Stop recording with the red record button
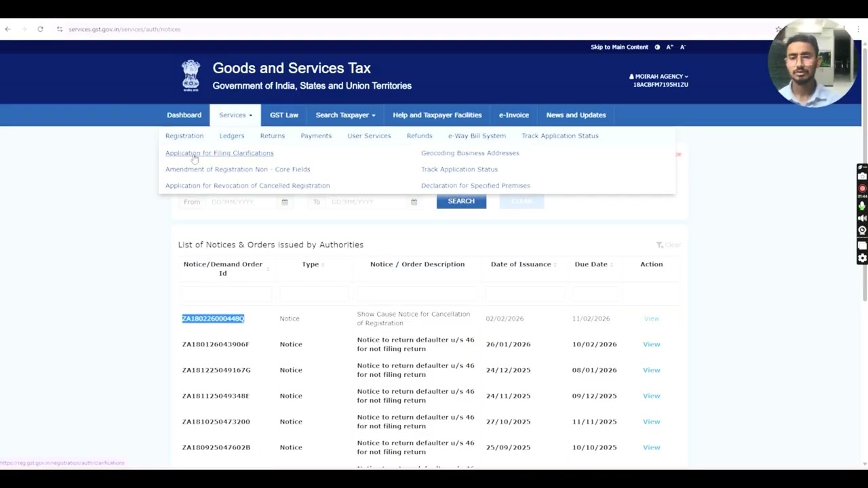This screenshot has height=488, width=868. (x=862, y=188)
